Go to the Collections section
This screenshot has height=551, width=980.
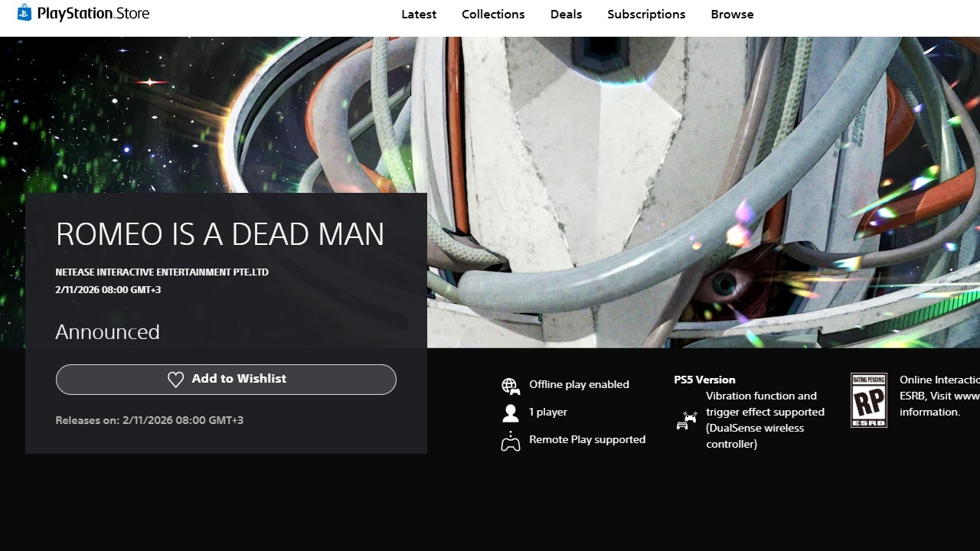point(493,15)
